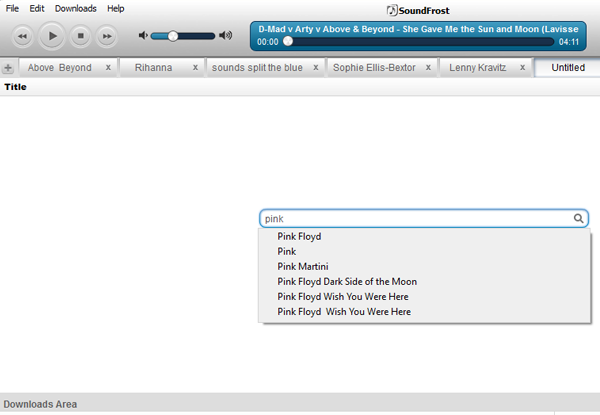This screenshot has width=600, height=415.
Task: Click the search magnifier icon
Action: click(578, 218)
